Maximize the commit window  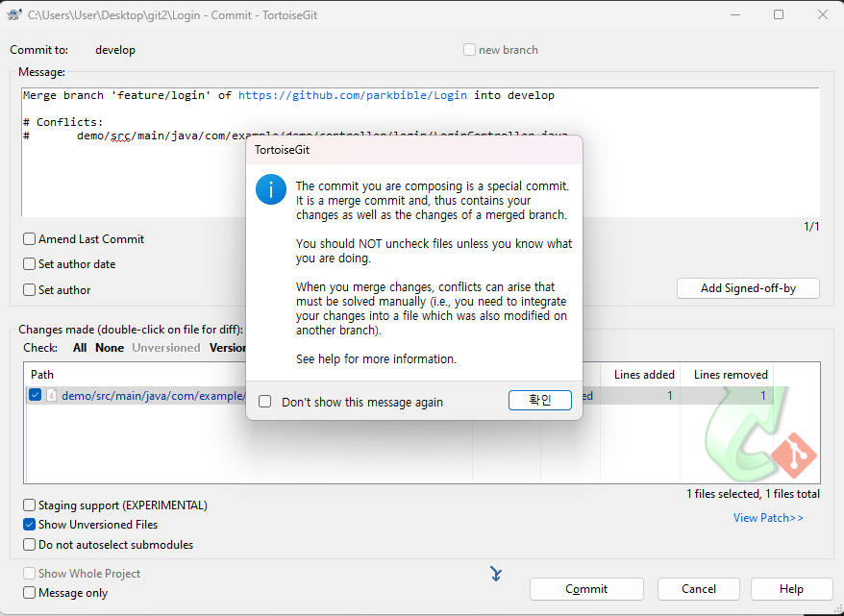(779, 14)
